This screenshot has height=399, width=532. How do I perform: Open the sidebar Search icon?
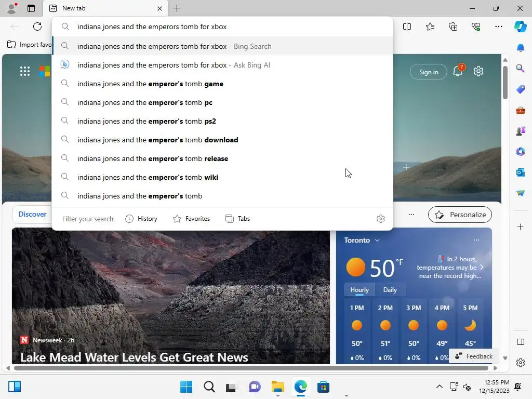tap(521, 69)
